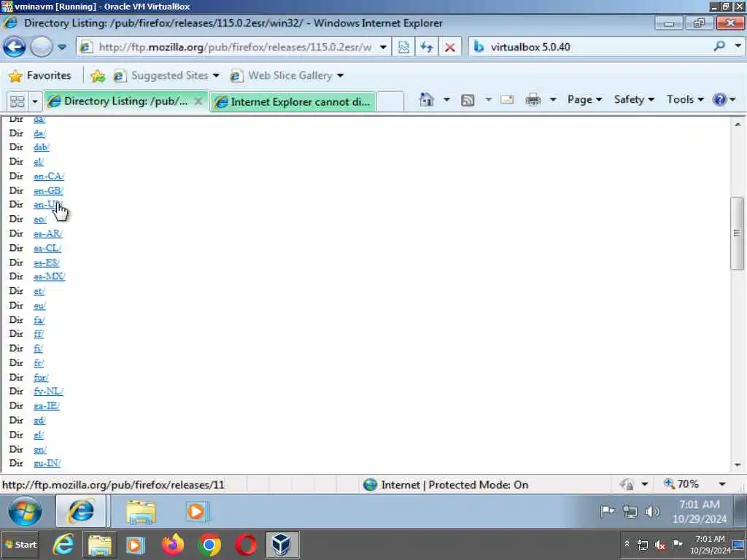Image resolution: width=747 pixels, height=560 pixels.
Task: Open guest taskbar Windows Media Player
Action: (196, 512)
